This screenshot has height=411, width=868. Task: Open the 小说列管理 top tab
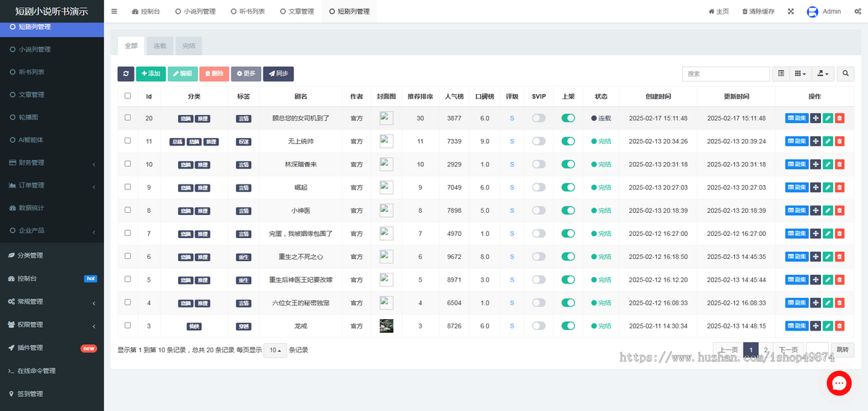[195, 12]
